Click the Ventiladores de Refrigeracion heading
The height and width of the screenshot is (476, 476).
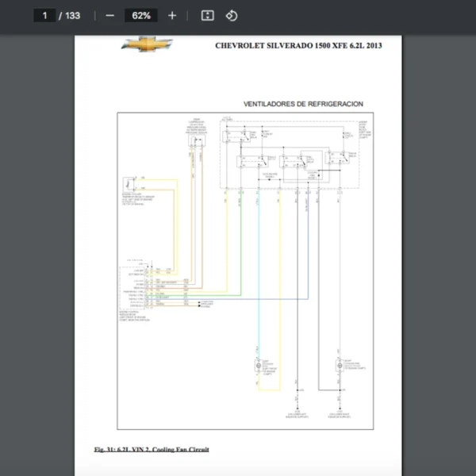pos(303,104)
